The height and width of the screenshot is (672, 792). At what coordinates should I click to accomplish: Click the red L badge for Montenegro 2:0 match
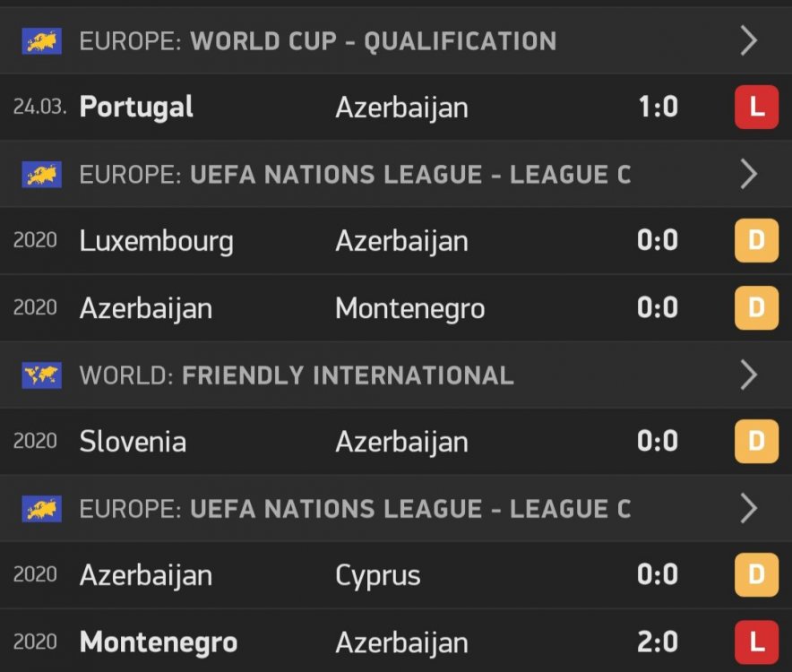click(756, 642)
